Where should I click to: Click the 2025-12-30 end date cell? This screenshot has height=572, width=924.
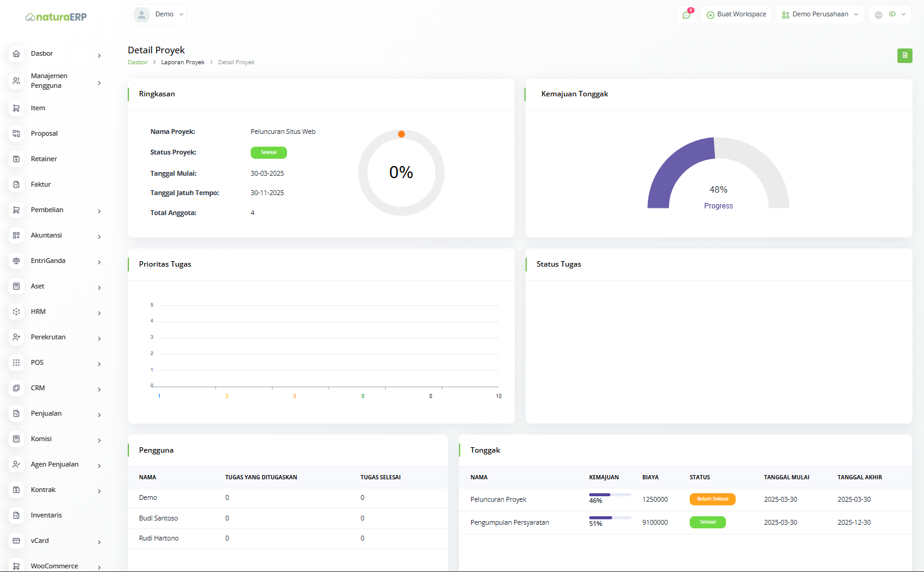coord(854,523)
